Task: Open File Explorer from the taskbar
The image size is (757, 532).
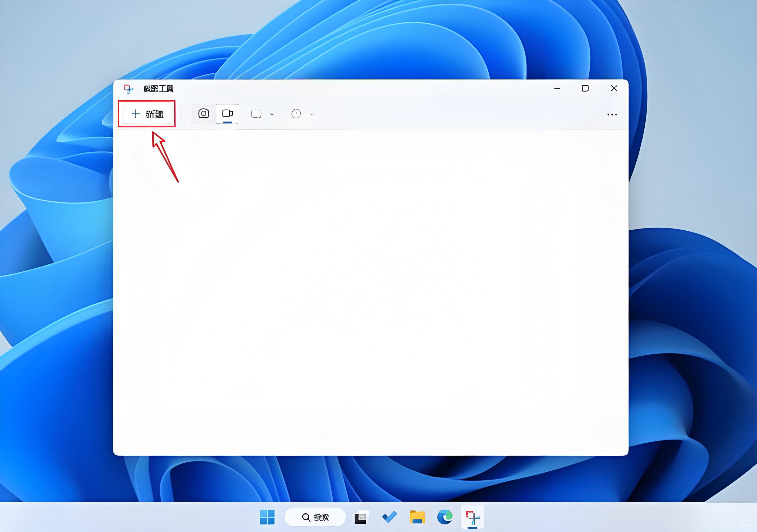Action: tap(417, 517)
